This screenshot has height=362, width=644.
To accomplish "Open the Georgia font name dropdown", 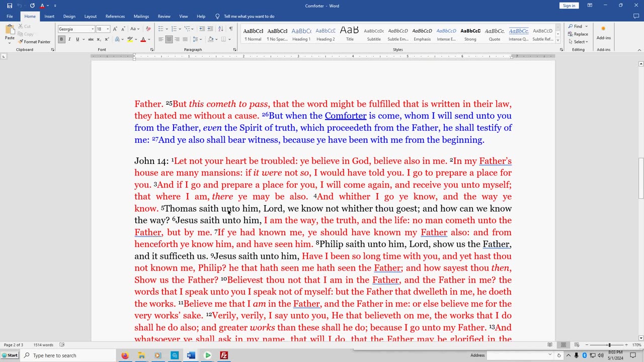I will (x=92, y=29).
